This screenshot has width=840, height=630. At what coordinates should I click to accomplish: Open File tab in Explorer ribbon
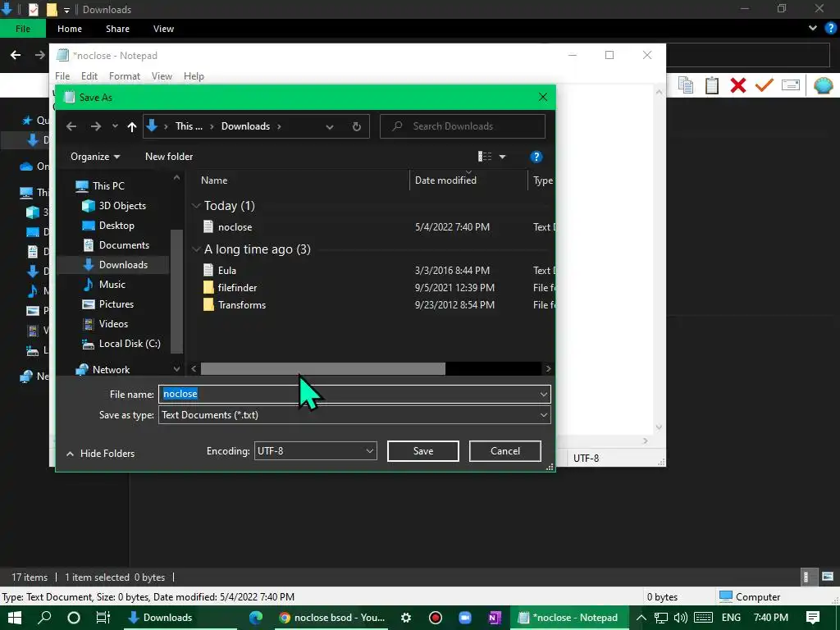coord(22,29)
